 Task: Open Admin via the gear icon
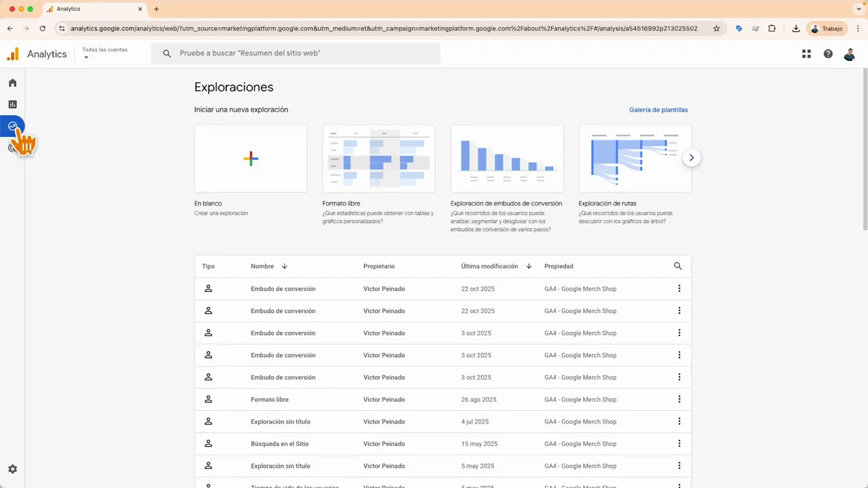pos(12,468)
